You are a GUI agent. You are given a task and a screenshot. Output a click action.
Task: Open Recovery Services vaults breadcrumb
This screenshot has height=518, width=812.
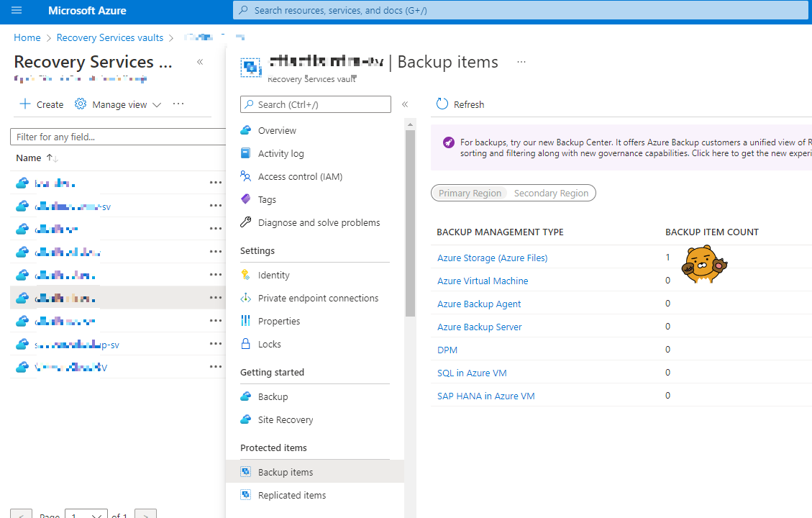[x=110, y=38]
